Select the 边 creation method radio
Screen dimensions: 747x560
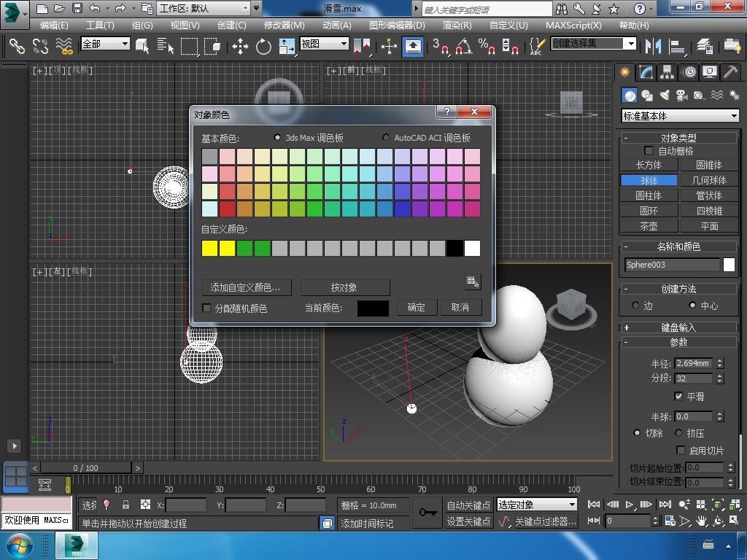coord(635,305)
